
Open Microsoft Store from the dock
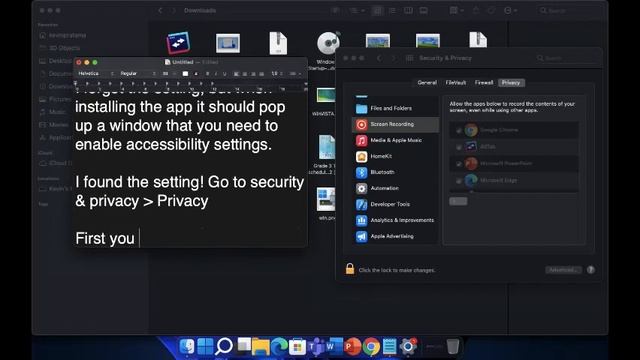pos(298,347)
